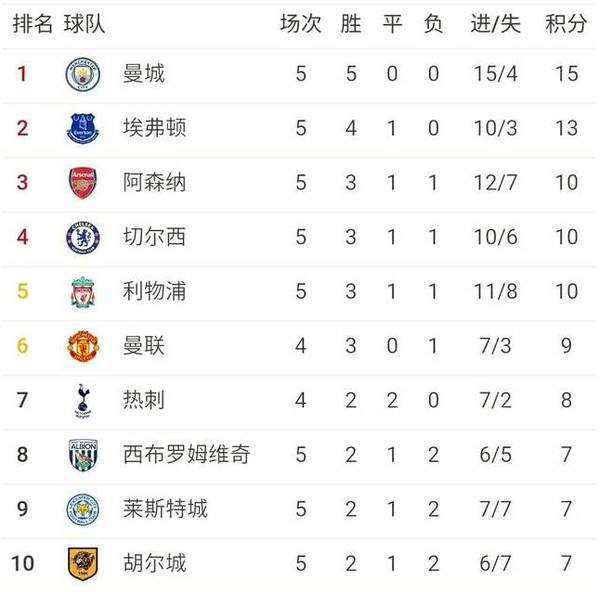Click the Liverpool club crest
Viewport: 600px width, 592px height.
(82, 292)
